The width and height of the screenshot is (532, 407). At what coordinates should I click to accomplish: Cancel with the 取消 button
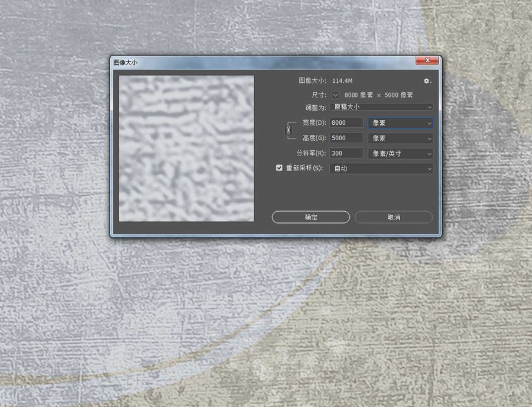(x=394, y=217)
